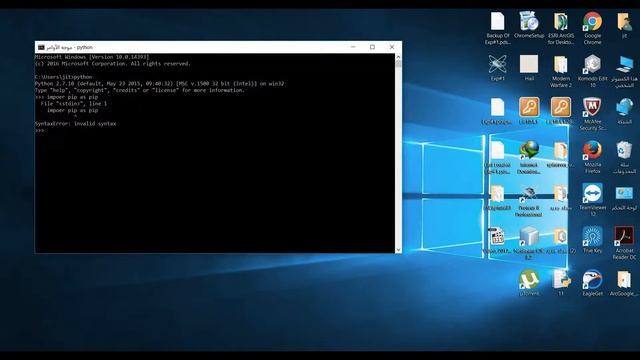
Task: Minimize the python command prompt window
Action: pyautogui.click(x=353, y=47)
